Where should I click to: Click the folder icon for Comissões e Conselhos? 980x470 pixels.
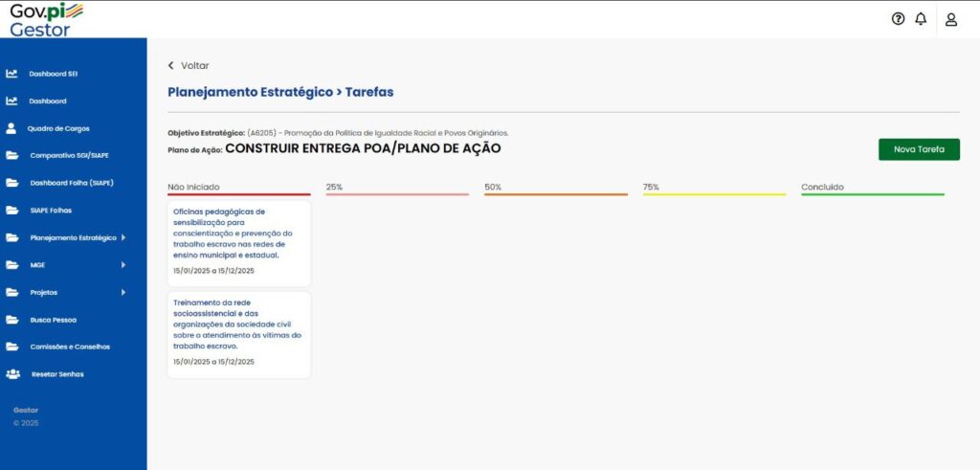[x=11, y=347]
